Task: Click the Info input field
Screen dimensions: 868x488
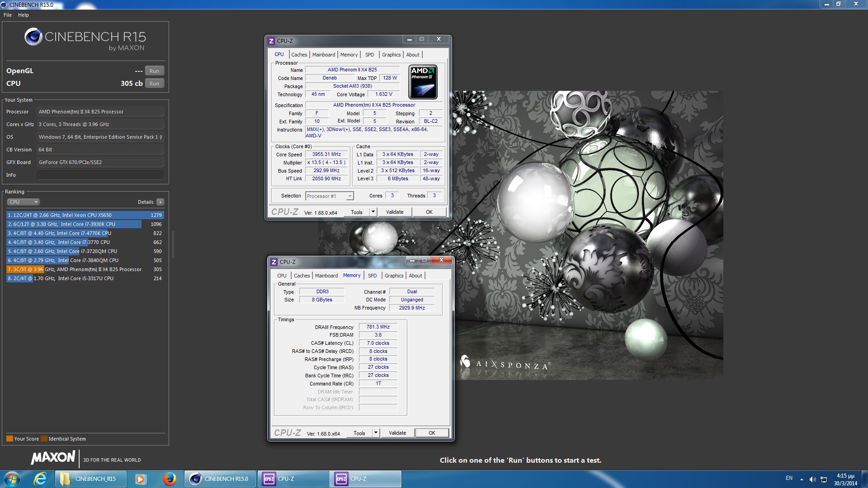Action: pyautogui.click(x=100, y=175)
